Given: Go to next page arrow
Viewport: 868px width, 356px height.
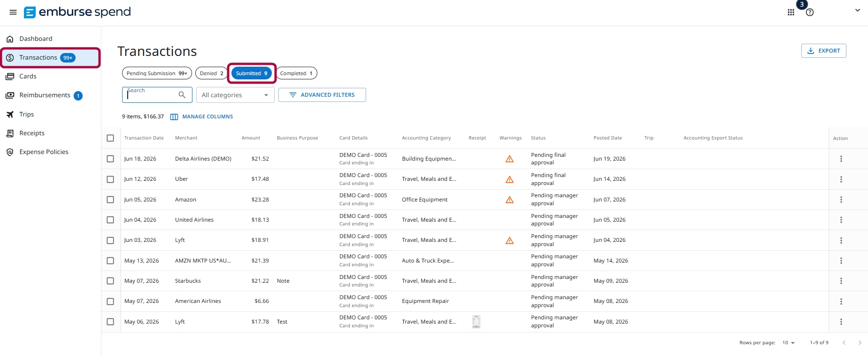Looking at the screenshot, I should pos(860,343).
